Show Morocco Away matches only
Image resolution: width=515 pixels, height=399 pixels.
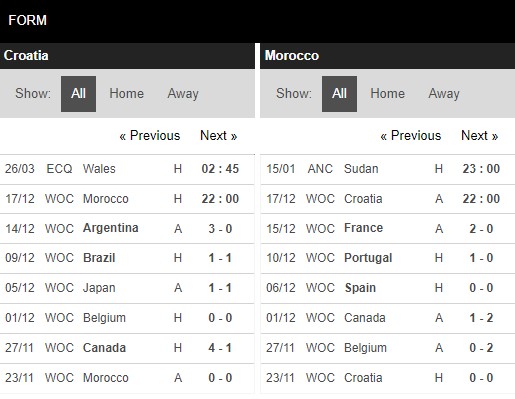point(444,94)
